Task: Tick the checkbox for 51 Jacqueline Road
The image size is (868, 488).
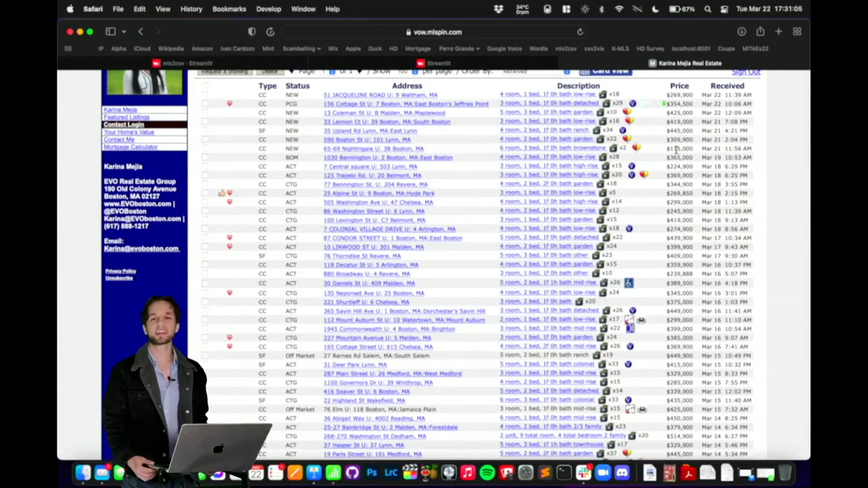Action: click(205, 95)
